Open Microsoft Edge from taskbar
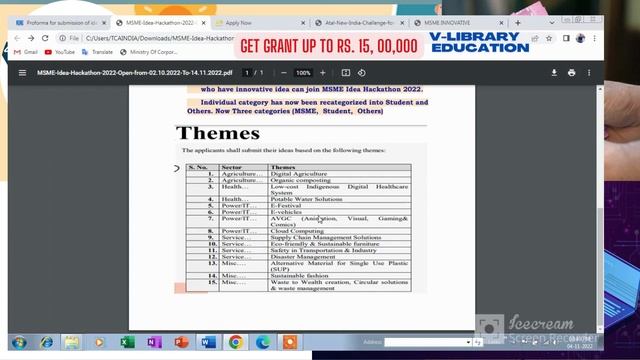The width and height of the screenshot is (640, 360). (x=262, y=342)
